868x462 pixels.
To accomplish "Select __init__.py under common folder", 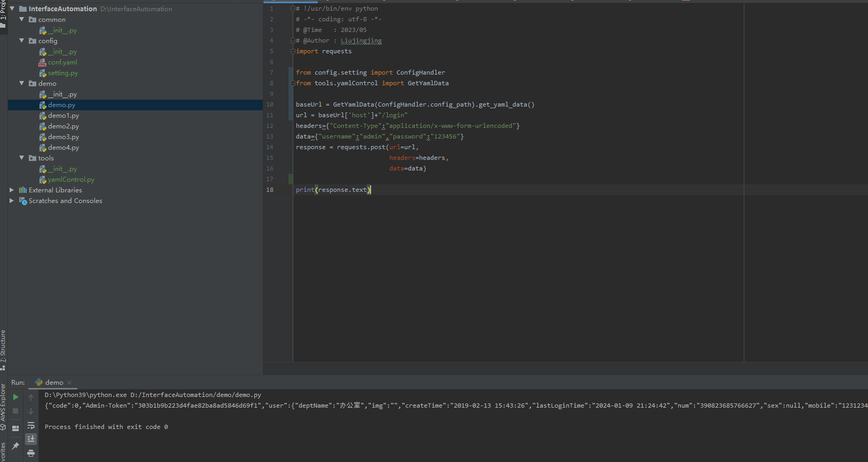I will click(62, 30).
